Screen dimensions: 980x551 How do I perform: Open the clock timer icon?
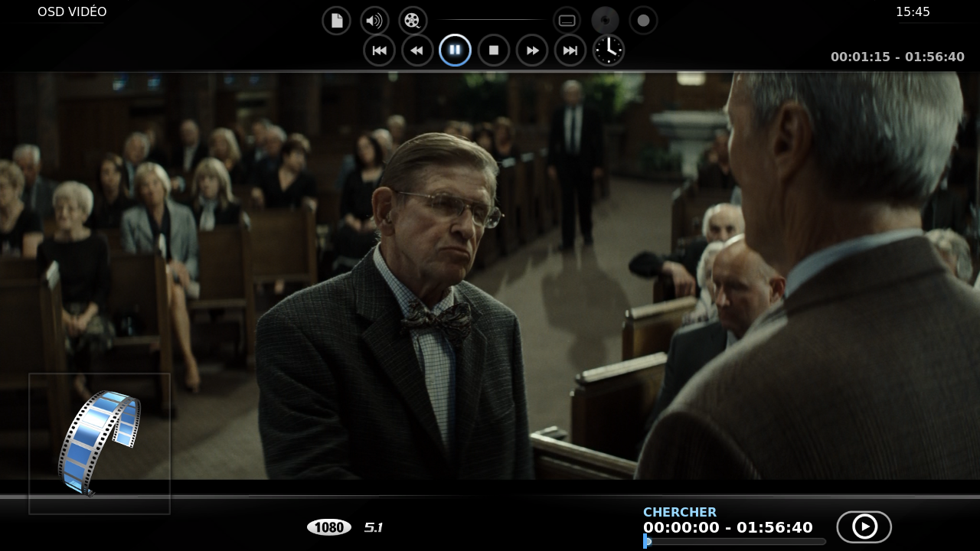[609, 51]
